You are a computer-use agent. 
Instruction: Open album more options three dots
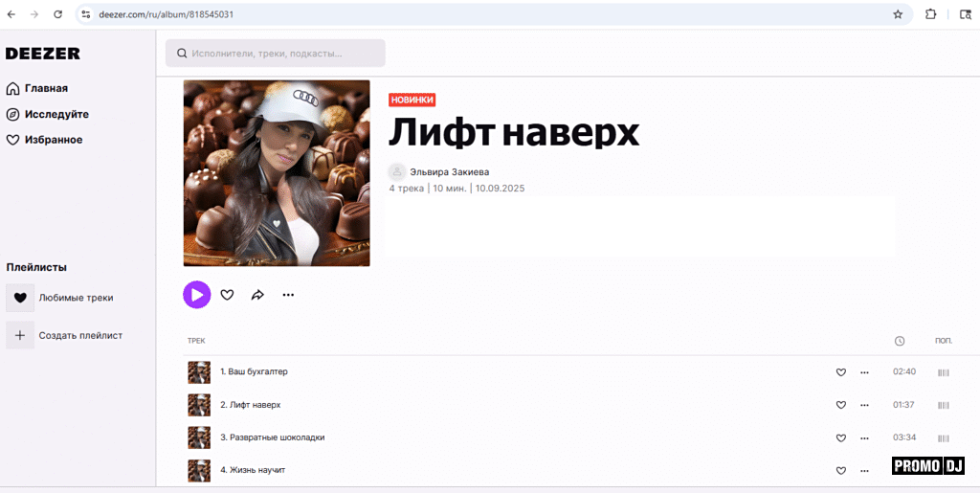click(288, 295)
